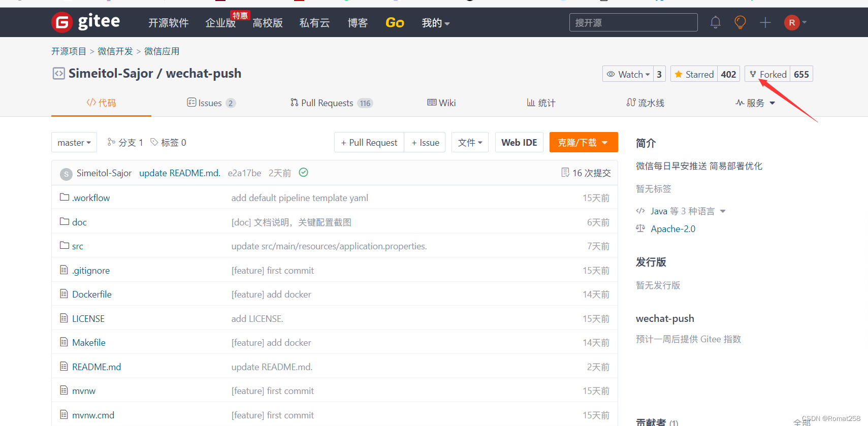
Task: Click the 微信开发 breadcrumb link
Action: pyautogui.click(x=115, y=51)
